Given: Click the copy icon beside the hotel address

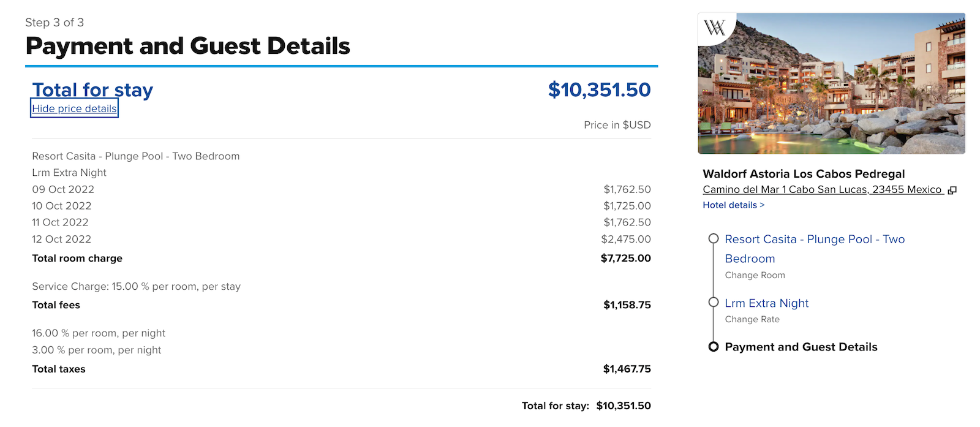Looking at the screenshot, I should 951,189.
